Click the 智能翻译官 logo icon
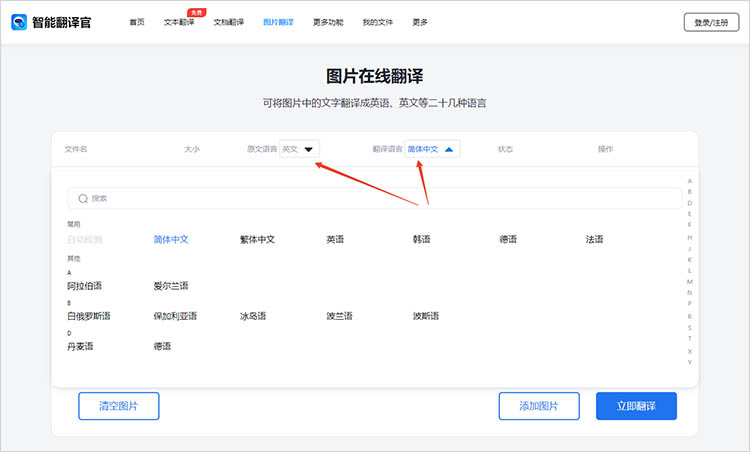 [x=19, y=22]
